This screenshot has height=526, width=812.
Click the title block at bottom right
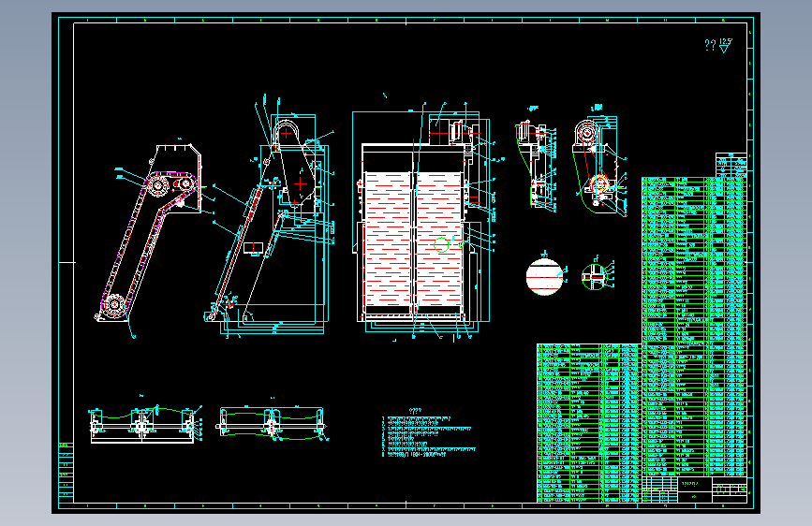tap(694, 489)
